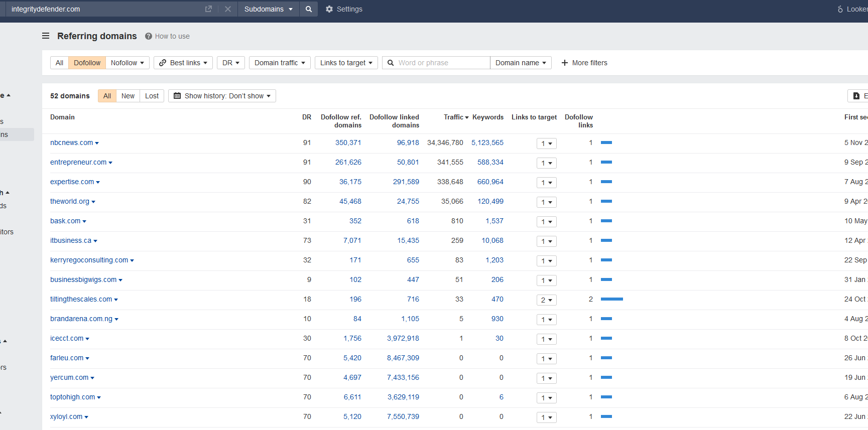Open the How to use help

[x=168, y=36]
